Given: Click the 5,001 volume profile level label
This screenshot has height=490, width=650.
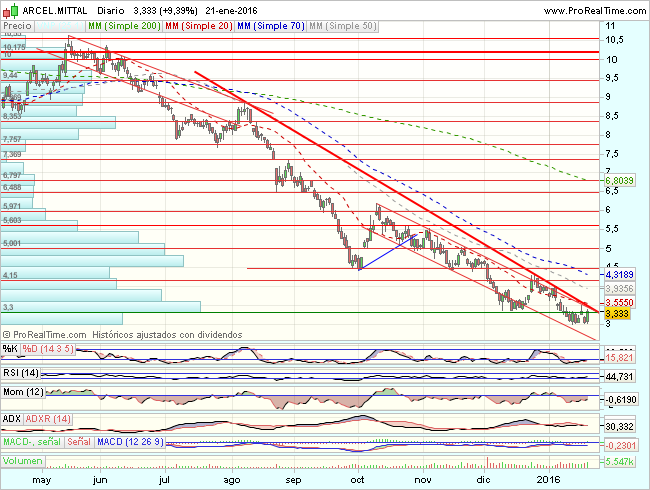Looking at the screenshot, I should (x=12, y=243).
